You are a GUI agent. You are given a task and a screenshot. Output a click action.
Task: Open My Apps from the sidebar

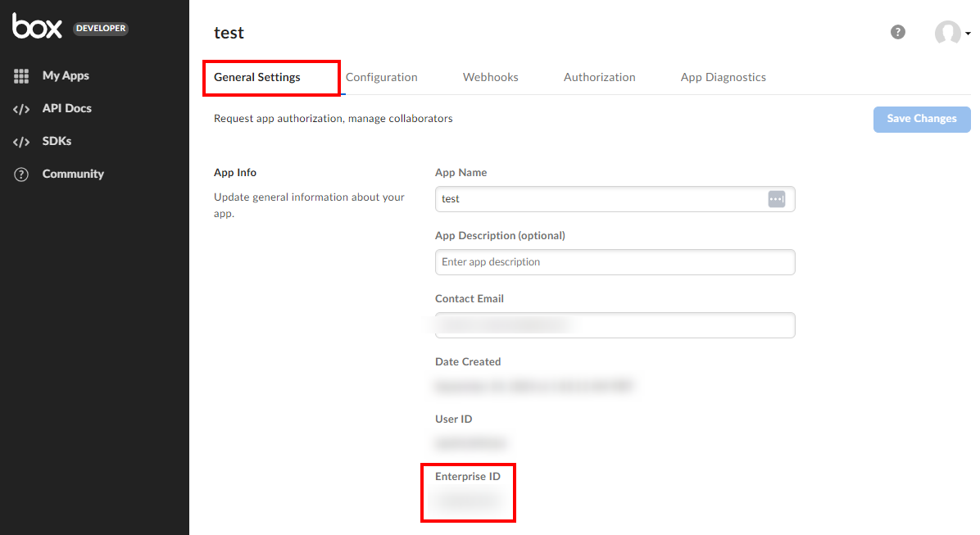[66, 76]
